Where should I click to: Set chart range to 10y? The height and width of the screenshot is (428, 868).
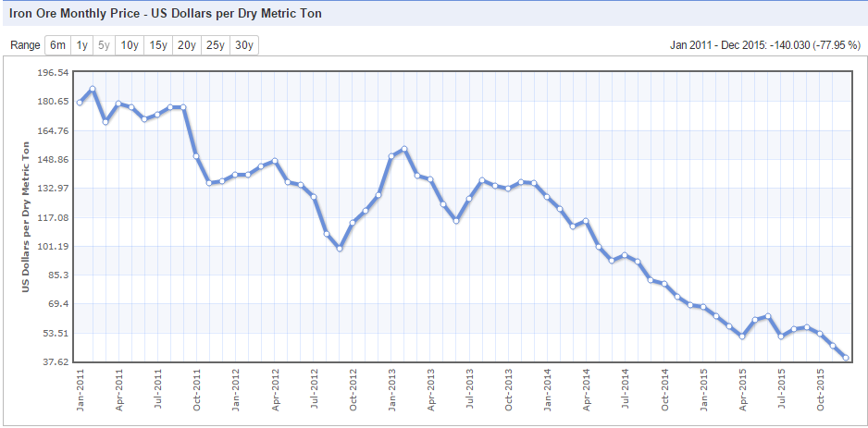[130, 45]
